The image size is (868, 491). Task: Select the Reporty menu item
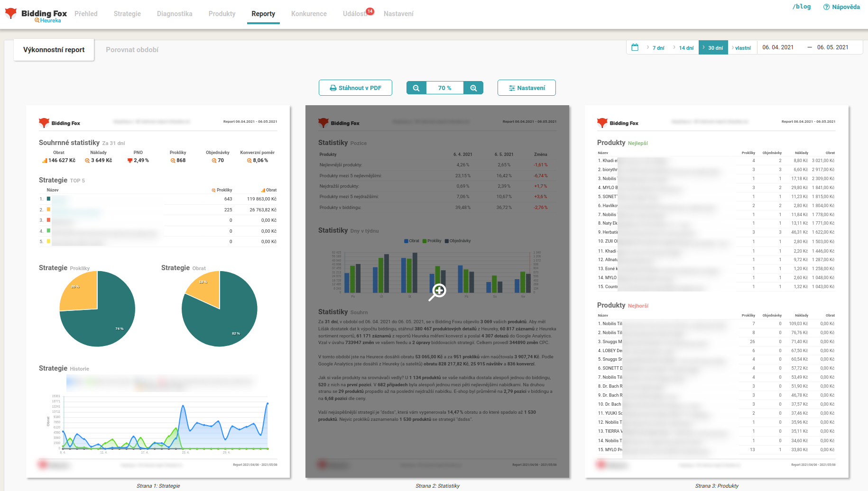pos(263,14)
